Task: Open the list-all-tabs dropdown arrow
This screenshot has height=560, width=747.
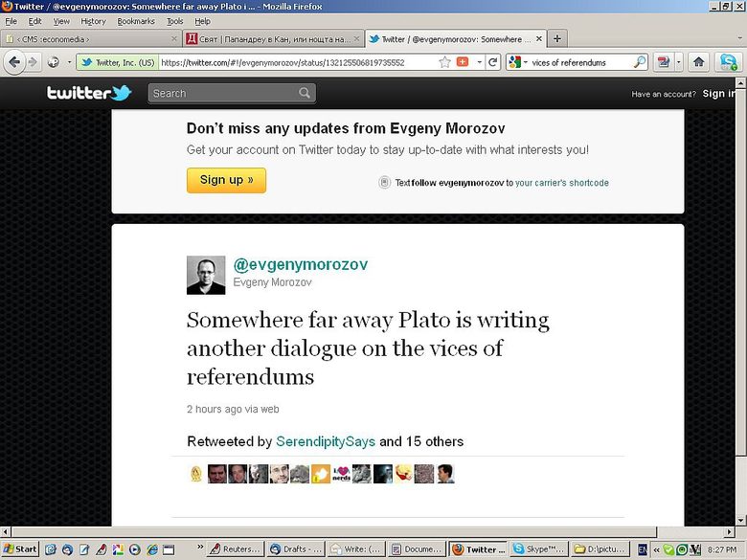Action: click(739, 39)
